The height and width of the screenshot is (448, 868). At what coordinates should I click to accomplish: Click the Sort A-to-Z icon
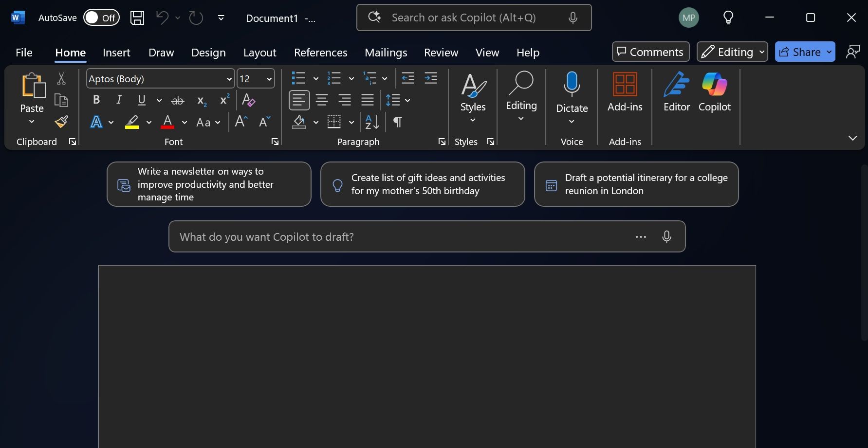click(x=372, y=122)
